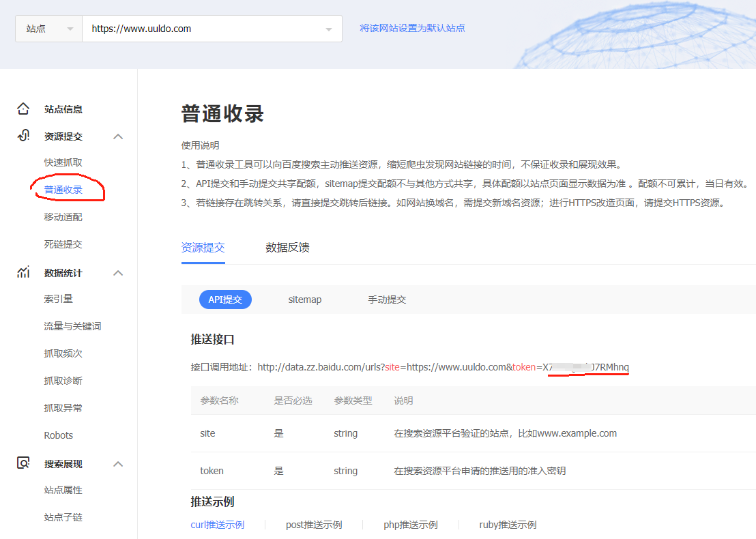Select https://www.uuldo.com site field
This screenshot has width=756, height=539.
point(212,29)
